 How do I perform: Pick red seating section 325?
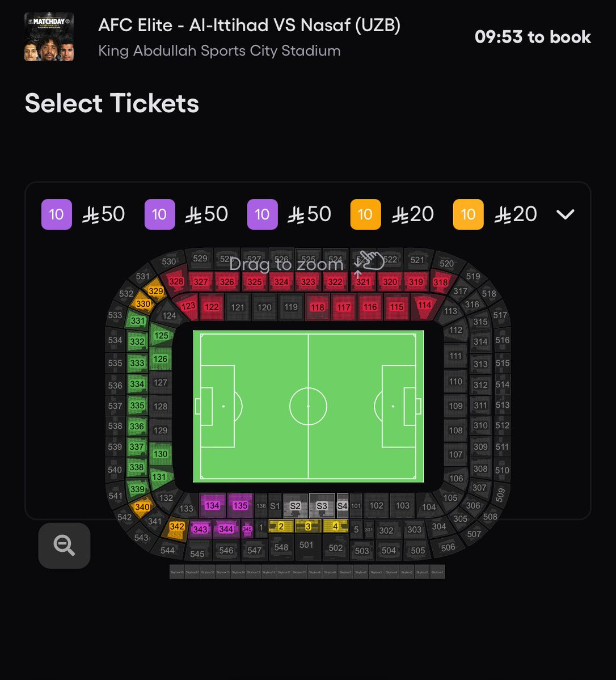click(x=255, y=282)
